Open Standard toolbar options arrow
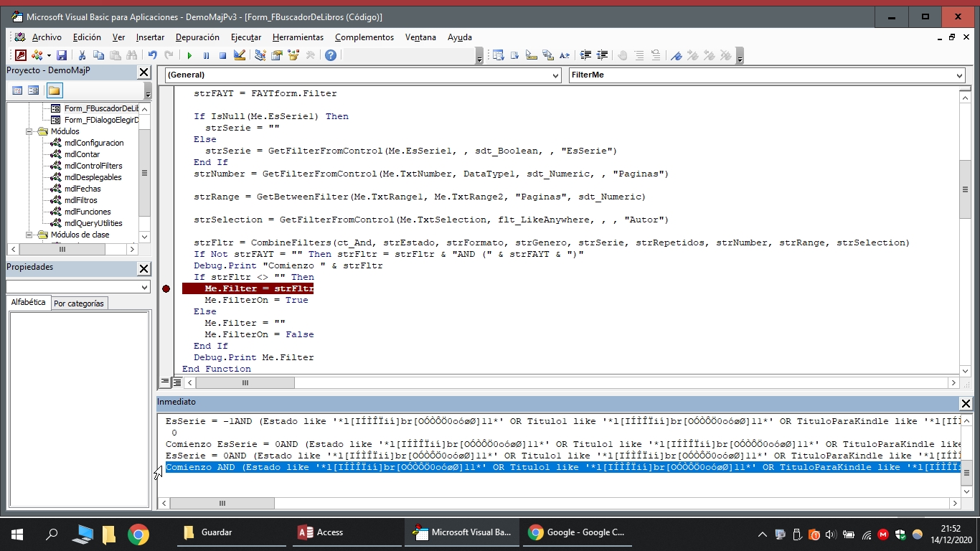Screen dimensions: 980x551 click(x=480, y=56)
